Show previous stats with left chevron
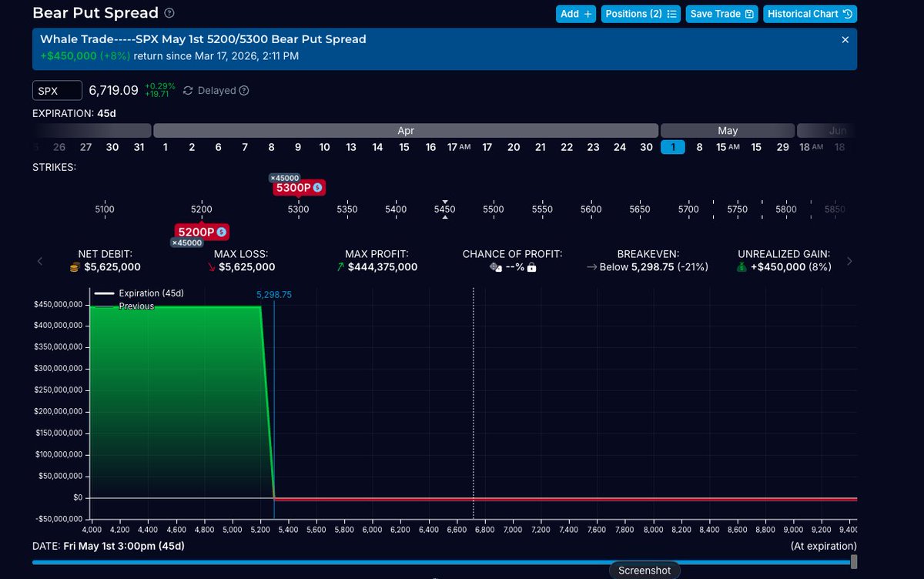This screenshot has height=579, width=924. (40, 261)
